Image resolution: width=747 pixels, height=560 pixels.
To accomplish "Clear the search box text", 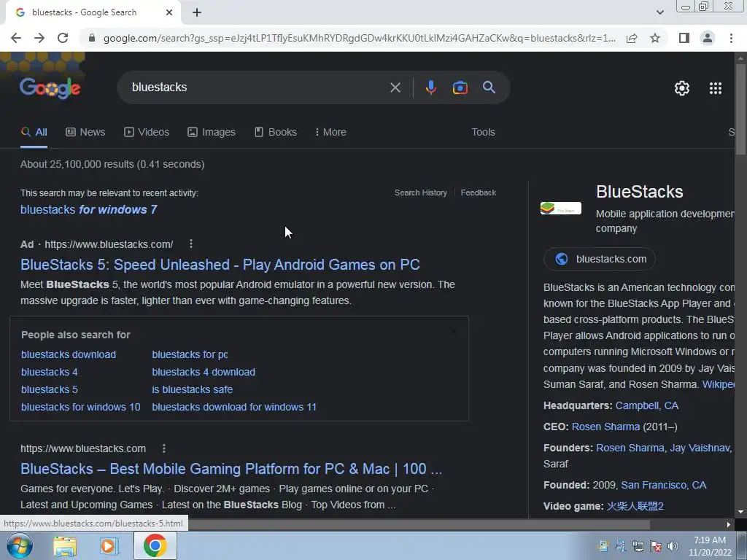I will pyautogui.click(x=395, y=87).
